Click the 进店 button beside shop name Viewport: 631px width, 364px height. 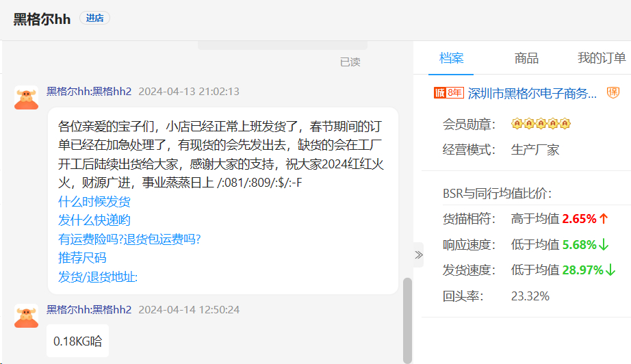(94, 18)
